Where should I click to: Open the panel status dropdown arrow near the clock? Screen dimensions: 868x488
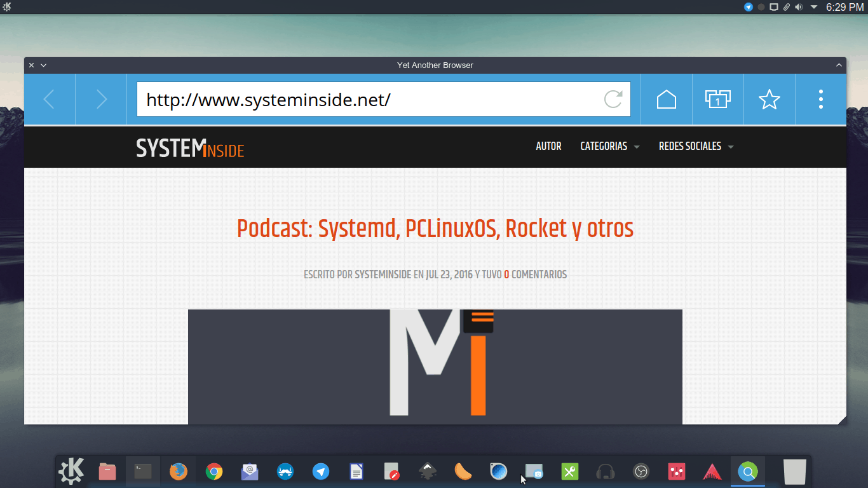point(813,7)
